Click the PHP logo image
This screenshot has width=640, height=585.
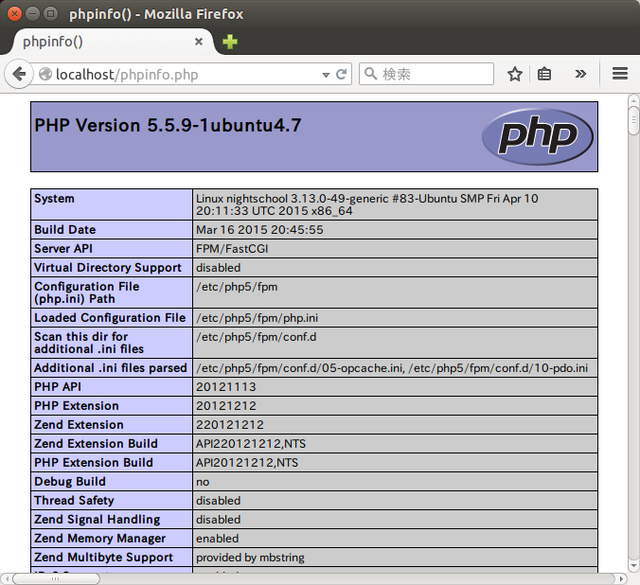pyautogui.click(x=538, y=137)
